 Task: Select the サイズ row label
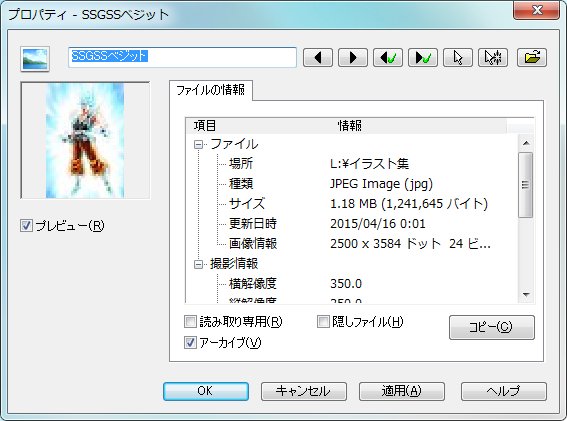[247, 204]
